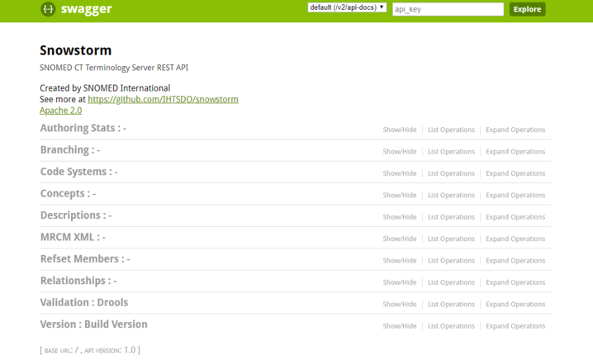The height and width of the screenshot is (364, 593).
Task: Click Show/Hide for Refset Members
Action: [400, 261]
